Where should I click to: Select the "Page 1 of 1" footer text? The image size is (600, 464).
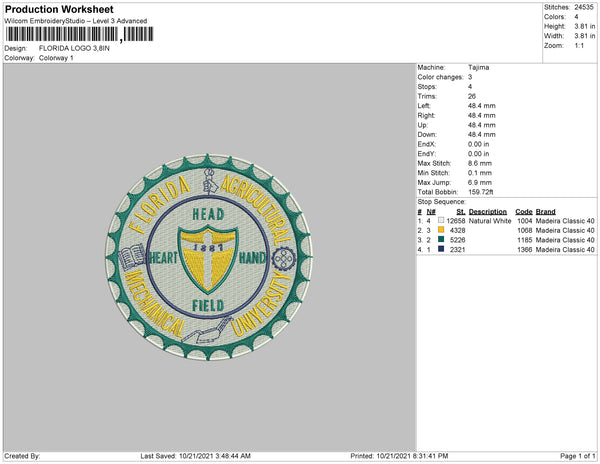(x=577, y=456)
